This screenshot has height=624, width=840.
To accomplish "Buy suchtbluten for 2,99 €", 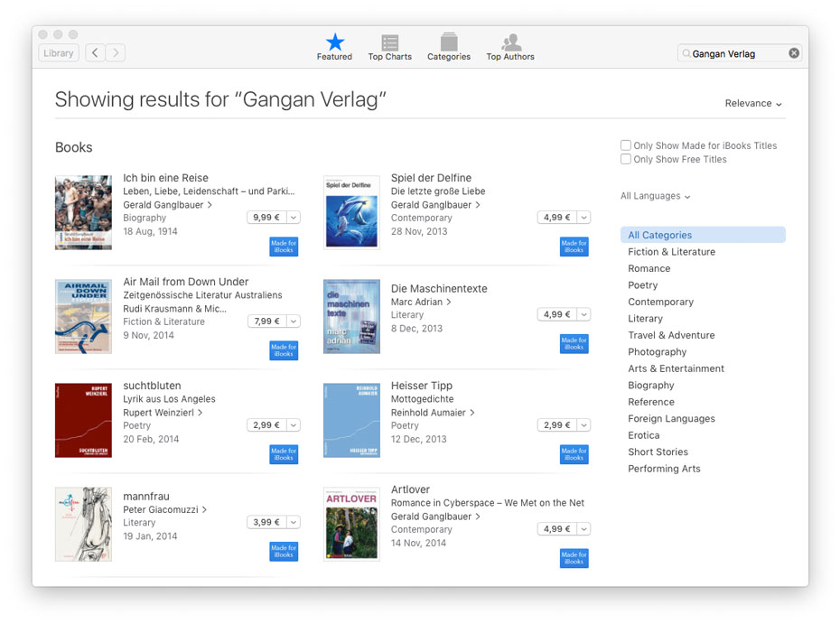I will [x=266, y=425].
